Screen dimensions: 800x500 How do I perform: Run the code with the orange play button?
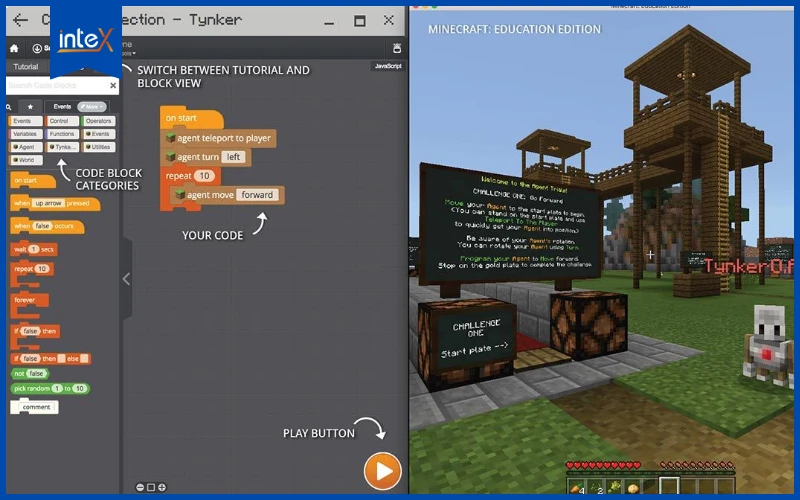[x=383, y=471]
